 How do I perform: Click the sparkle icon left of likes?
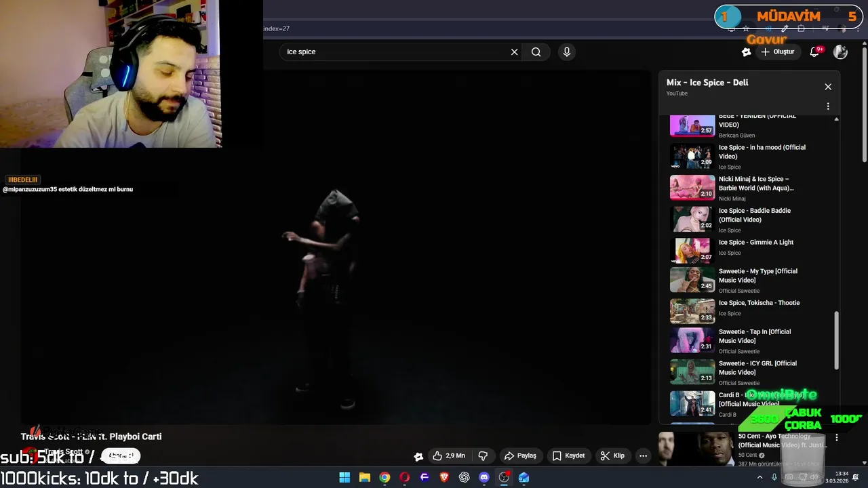tap(418, 456)
